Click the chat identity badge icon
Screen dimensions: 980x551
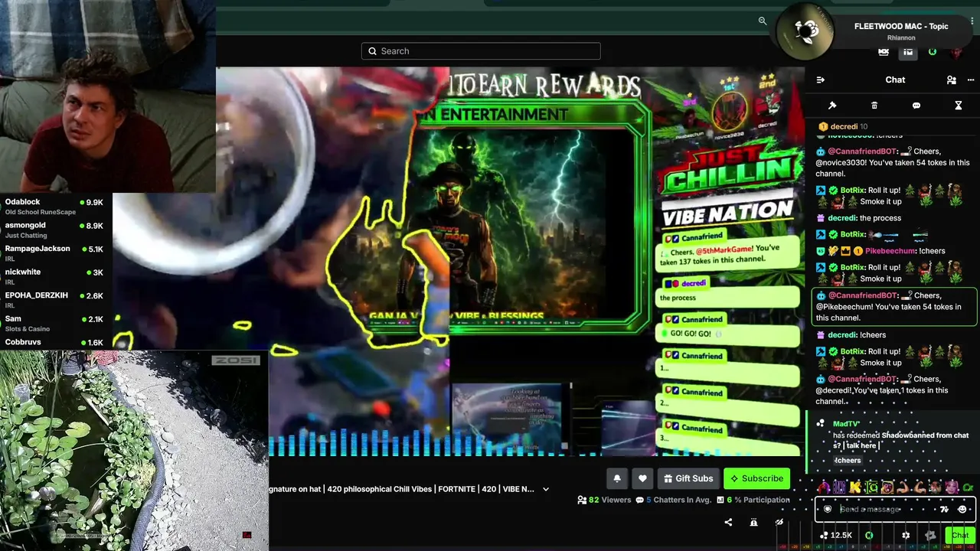tap(828, 510)
